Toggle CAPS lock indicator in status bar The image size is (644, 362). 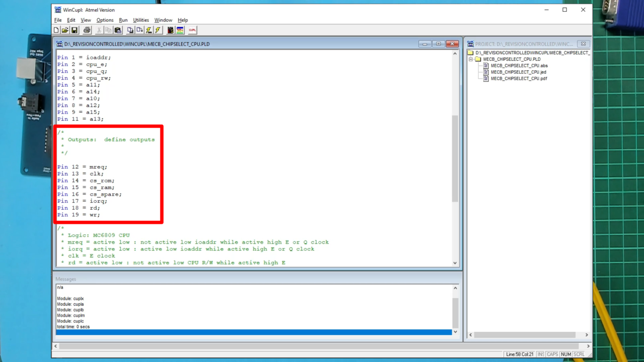[553, 354]
